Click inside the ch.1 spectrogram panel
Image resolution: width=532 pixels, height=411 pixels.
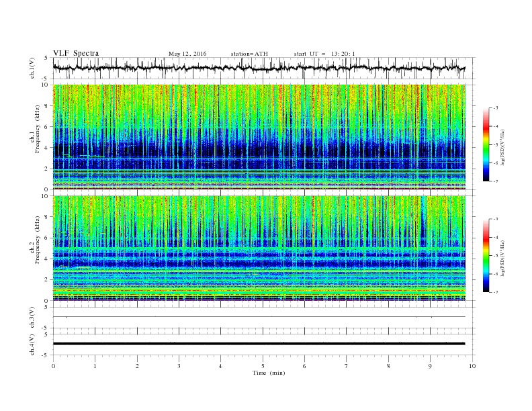259,137
